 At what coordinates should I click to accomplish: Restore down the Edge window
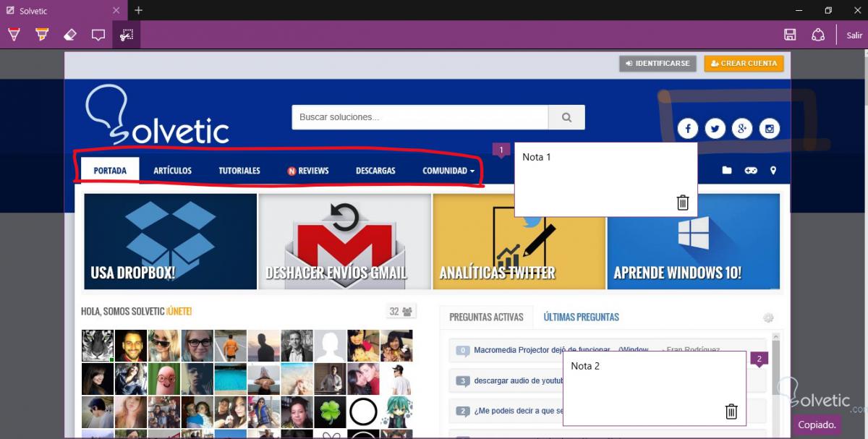click(x=828, y=10)
